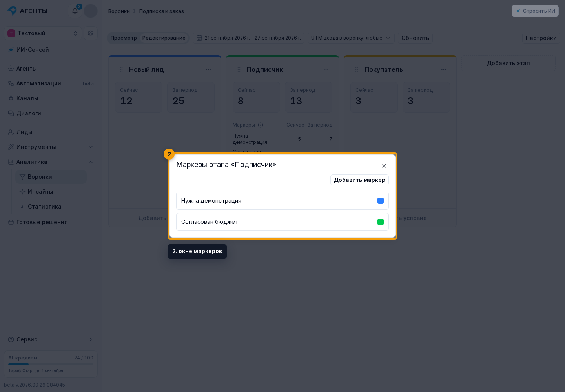Click the Добавить маркер button
Image resolution: width=565 pixels, height=392 pixels.
point(359,180)
